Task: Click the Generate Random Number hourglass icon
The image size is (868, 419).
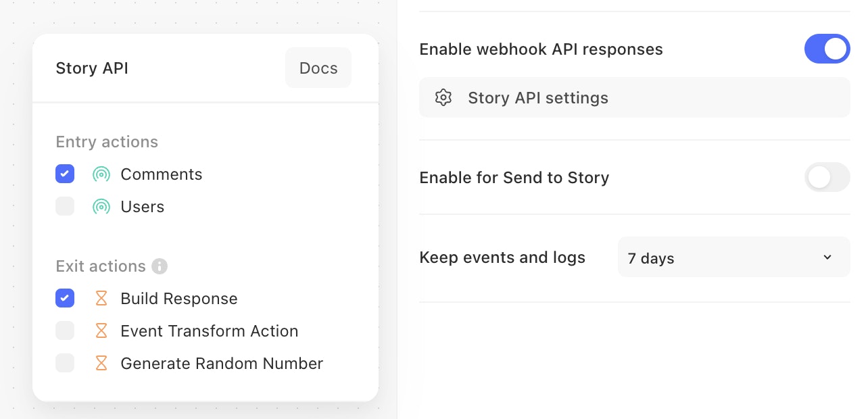Action: point(101,364)
